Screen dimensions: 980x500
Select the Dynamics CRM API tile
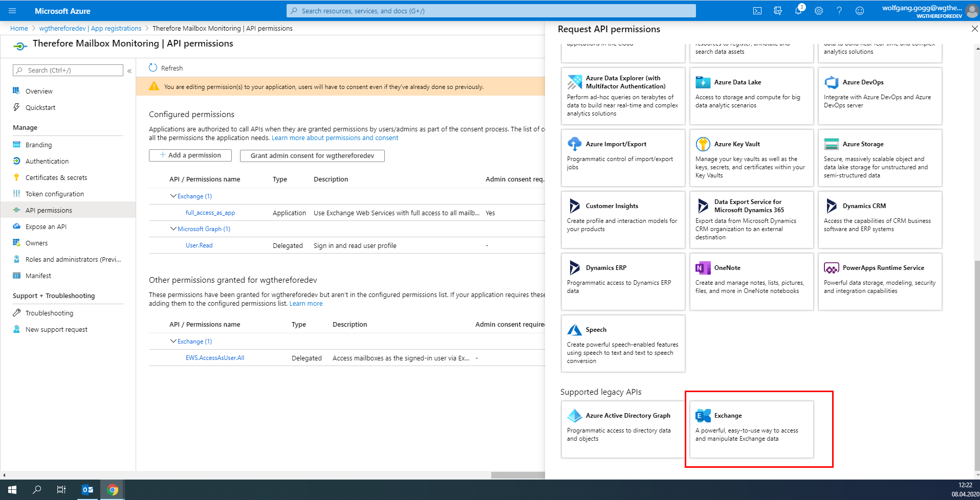pos(880,220)
